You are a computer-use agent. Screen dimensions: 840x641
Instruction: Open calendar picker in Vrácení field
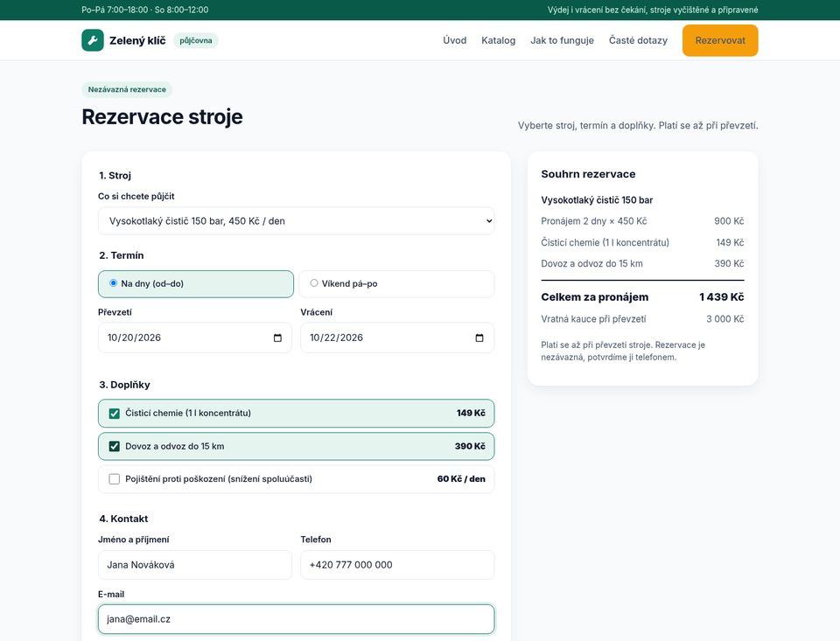coord(479,338)
